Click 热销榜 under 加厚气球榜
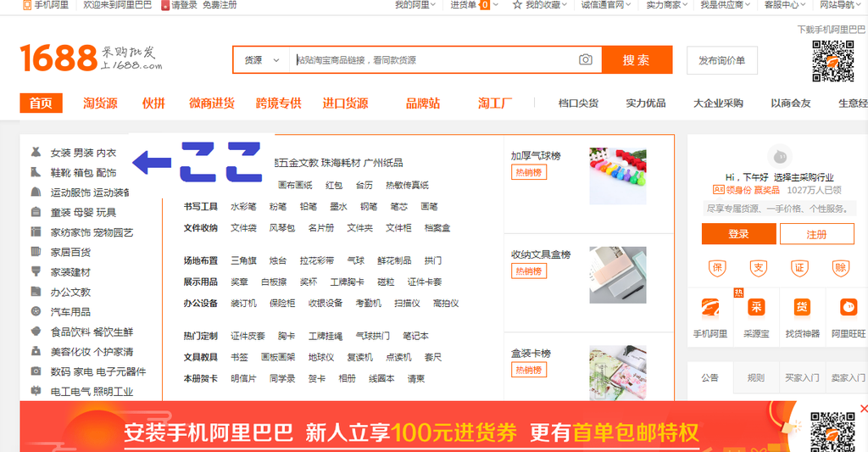The image size is (868, 452). click(x=529, y=172)
